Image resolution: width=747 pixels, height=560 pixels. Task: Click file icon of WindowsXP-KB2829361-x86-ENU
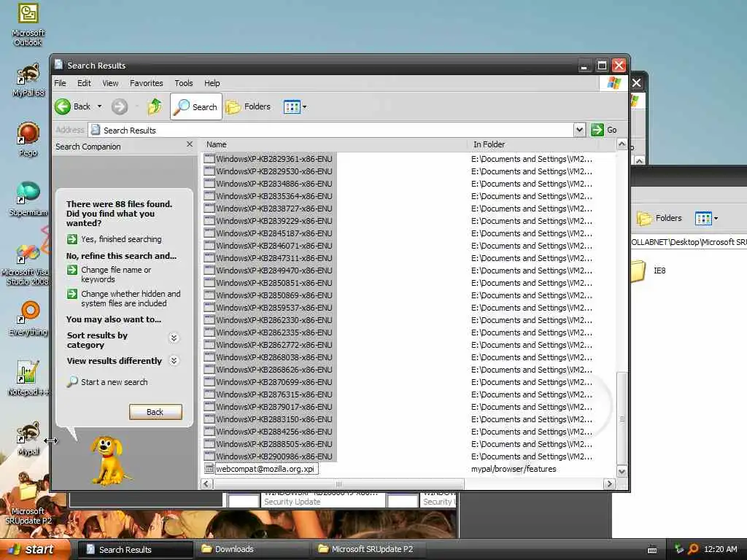[209, 158]
